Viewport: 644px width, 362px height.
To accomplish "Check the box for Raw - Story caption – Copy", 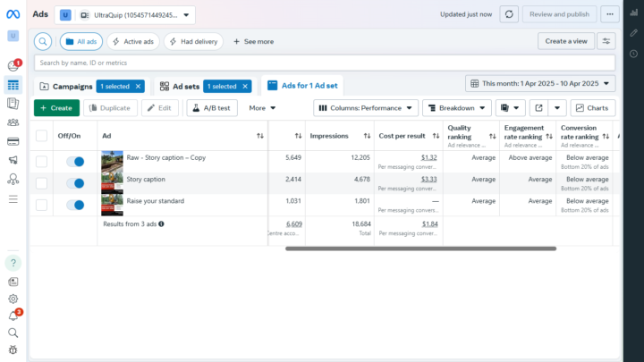I will pos(41,161).
